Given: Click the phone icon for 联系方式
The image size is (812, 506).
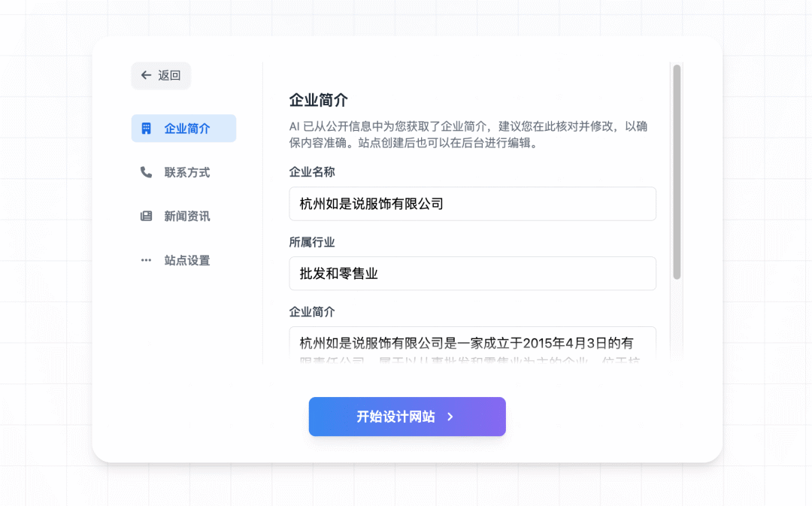Looking at the screenshot, I should [146, 172].
